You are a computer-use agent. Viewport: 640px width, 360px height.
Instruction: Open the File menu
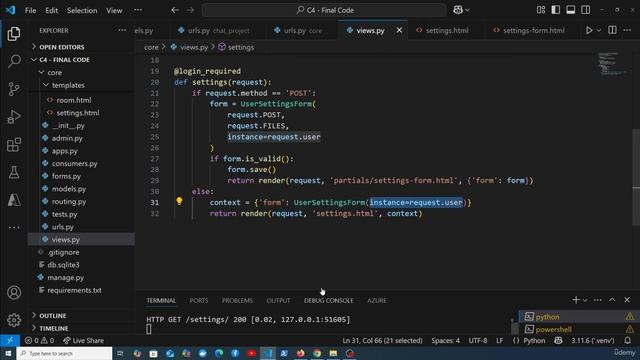tap(31, 10)
